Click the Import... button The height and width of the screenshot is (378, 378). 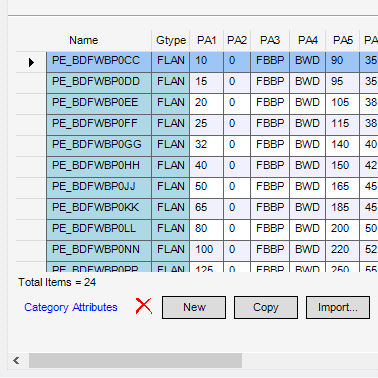pos(338,307)
